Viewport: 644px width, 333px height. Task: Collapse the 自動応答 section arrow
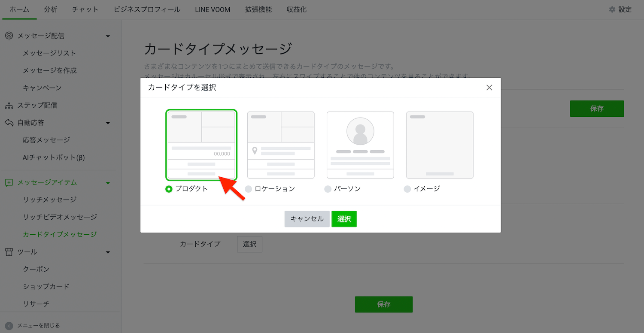tap(108, 123)
